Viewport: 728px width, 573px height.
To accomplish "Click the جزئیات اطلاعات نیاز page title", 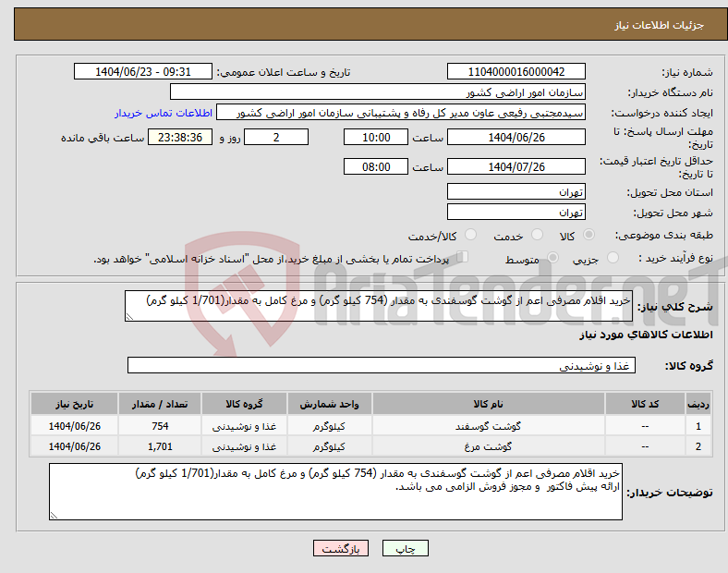I will pos(660,25).
